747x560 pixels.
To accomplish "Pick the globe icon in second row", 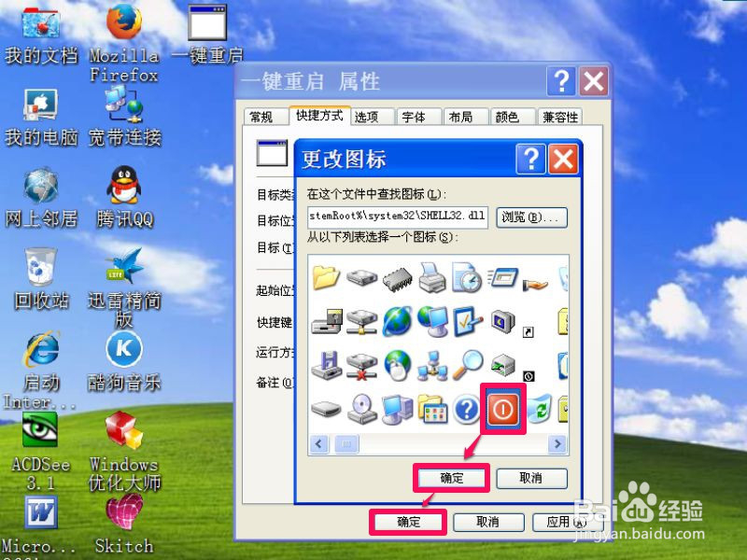I will [x=397, y=321].
